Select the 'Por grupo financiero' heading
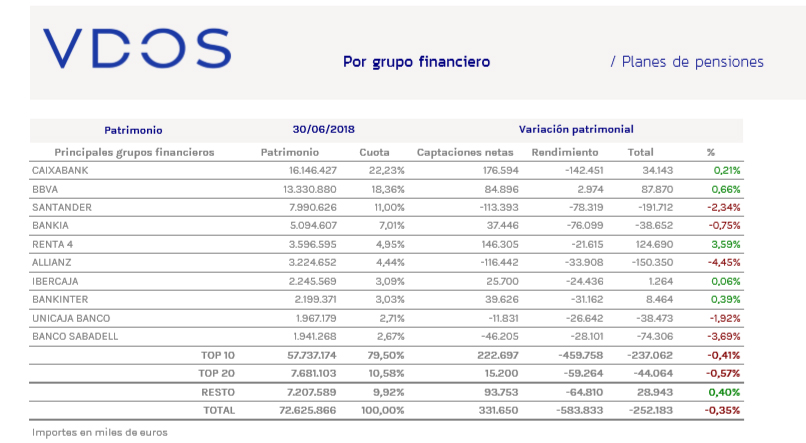Screen dimensions: 806x443 tap(416, 62)
